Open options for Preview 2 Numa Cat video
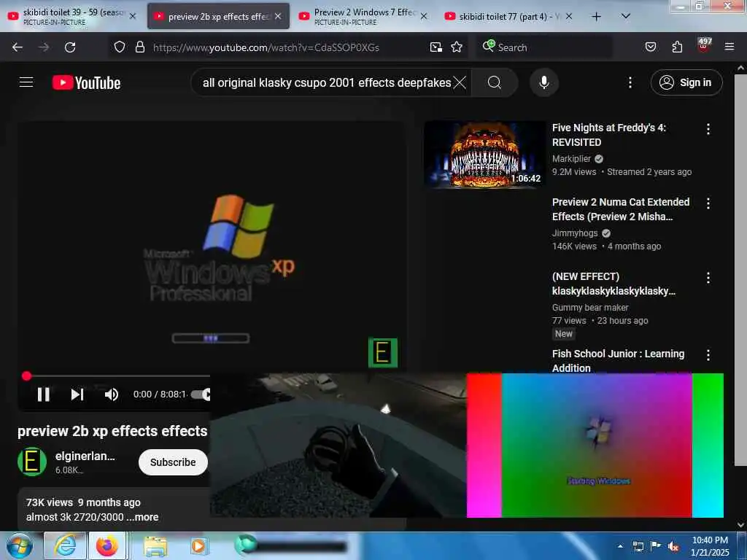 708,203
